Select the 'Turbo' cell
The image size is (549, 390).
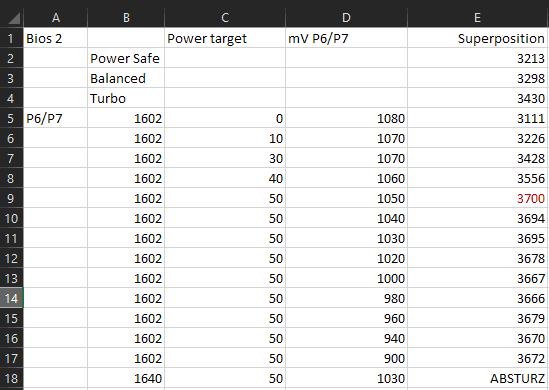[x=126, y=98]
